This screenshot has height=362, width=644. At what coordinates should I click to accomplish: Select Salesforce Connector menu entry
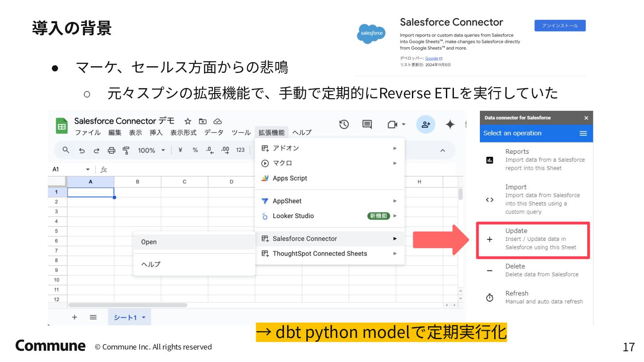click(330, 239)
